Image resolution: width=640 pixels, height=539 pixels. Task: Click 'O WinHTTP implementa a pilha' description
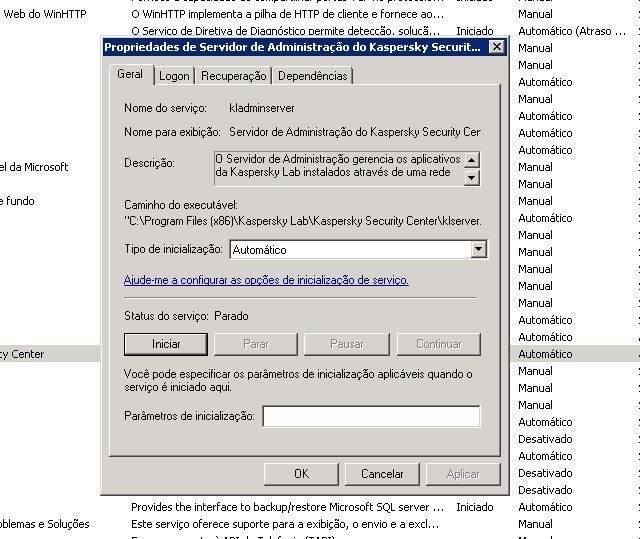287,14
